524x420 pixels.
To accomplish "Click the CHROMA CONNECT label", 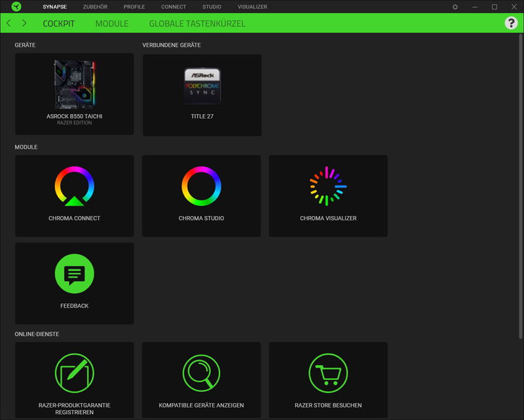I will pos(74,218).
